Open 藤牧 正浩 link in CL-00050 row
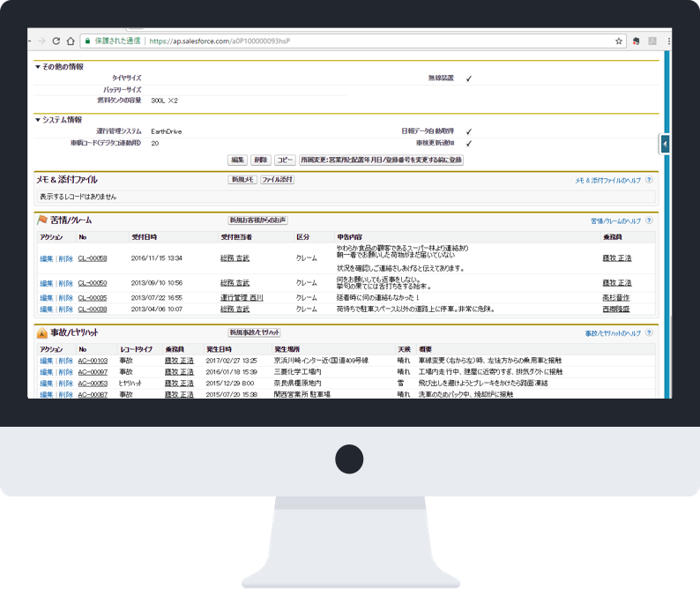Screen dimensions: 700x589 click(617, 283)
